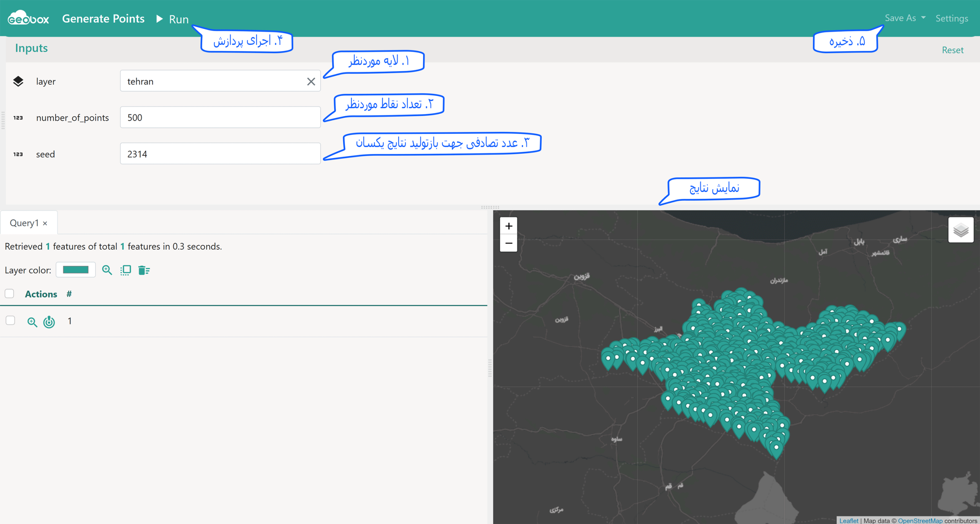Reset the inputs
Image resolution: width=980 pixels, height=524 pixels.
(x=952, y=50)
